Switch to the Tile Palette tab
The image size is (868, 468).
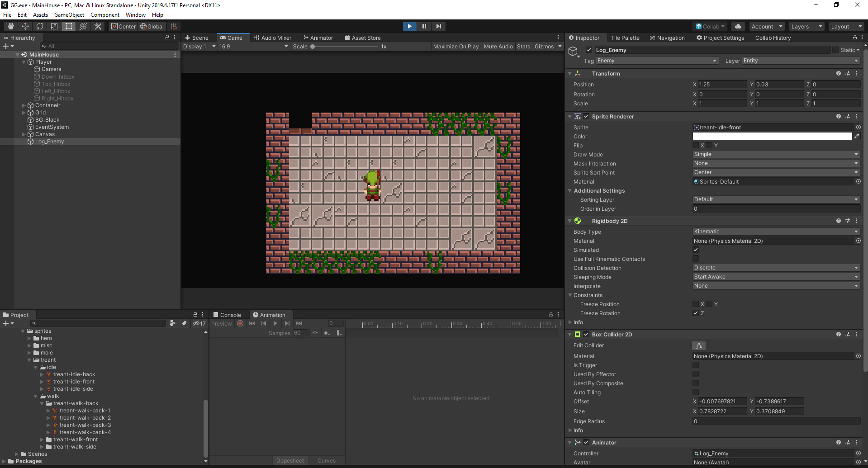[x=625, y=38]
